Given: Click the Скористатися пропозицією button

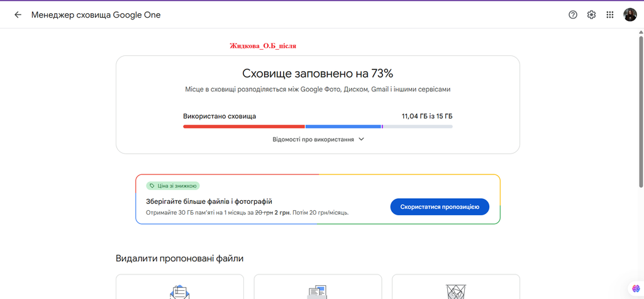Looking at the screenshot, I should [440, 207].
